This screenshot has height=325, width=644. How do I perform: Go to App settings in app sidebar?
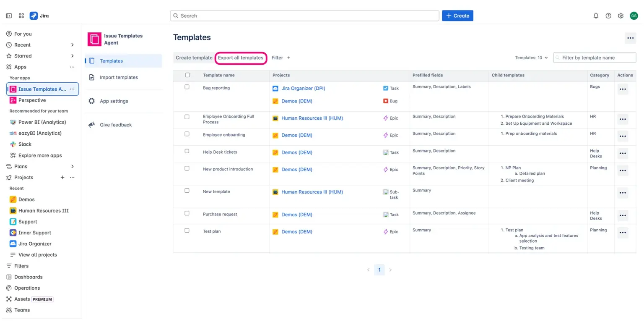tap(114, 101)
